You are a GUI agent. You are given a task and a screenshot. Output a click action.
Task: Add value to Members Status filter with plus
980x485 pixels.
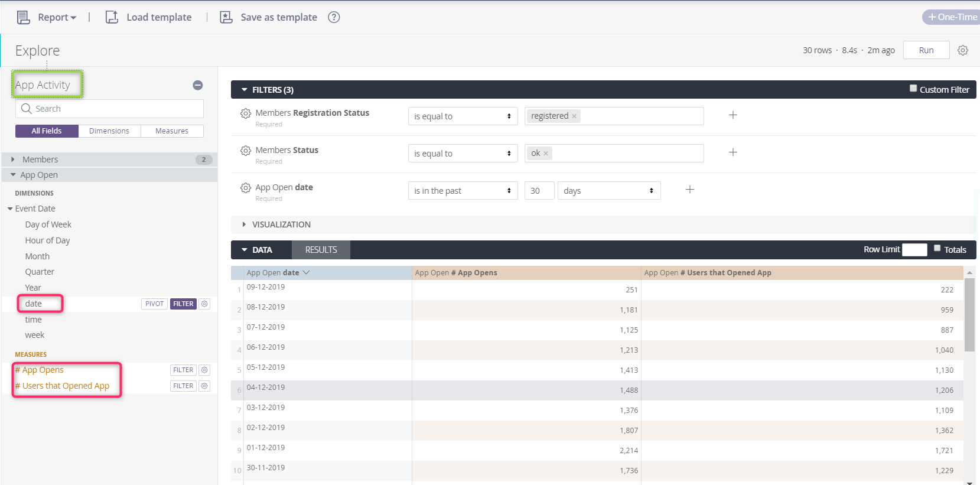click(x=733, y=152)
